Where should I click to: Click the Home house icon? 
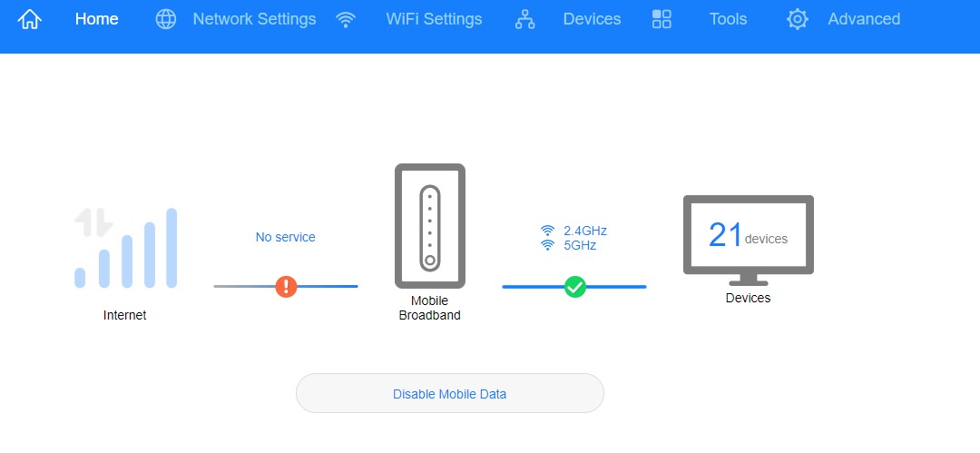[30, 19]
